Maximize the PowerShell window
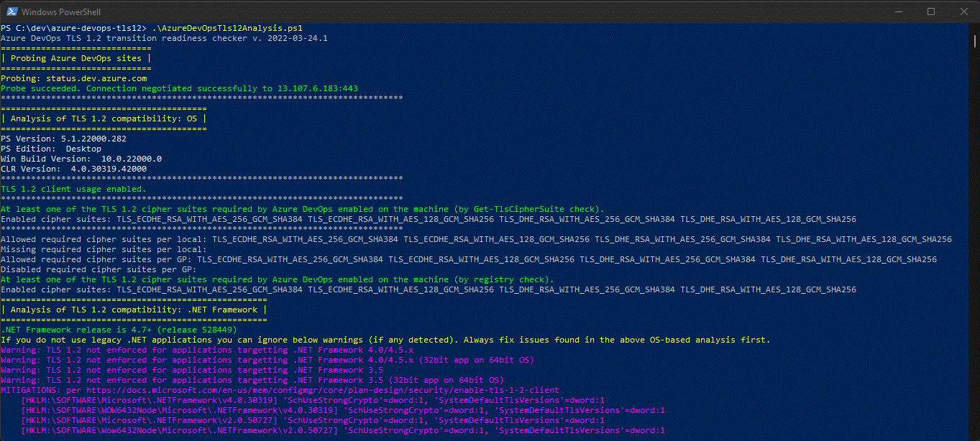This screenshot has height=441, width=980. (x=931, y=11)
